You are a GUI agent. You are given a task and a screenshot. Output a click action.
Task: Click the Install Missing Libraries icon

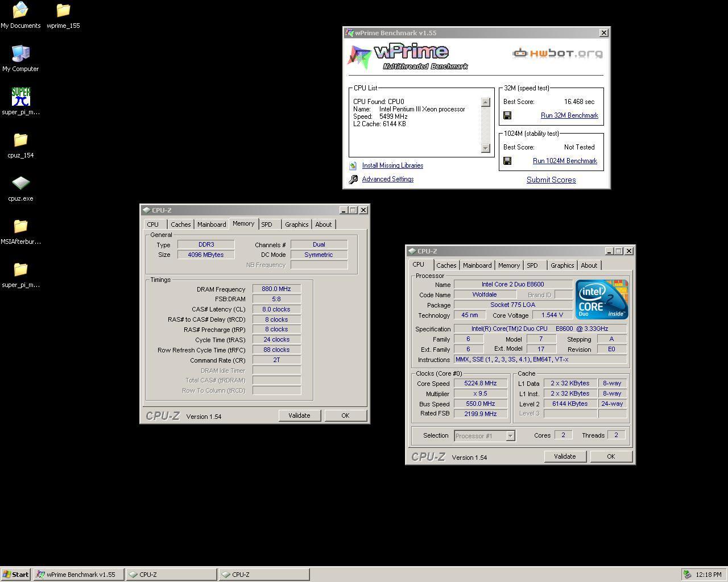coord(353,165)
